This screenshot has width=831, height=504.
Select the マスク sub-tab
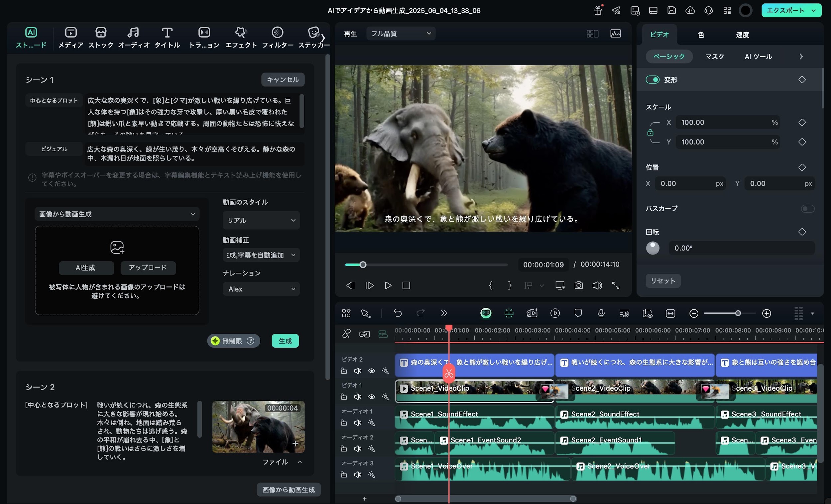click(x=715, y=56)
